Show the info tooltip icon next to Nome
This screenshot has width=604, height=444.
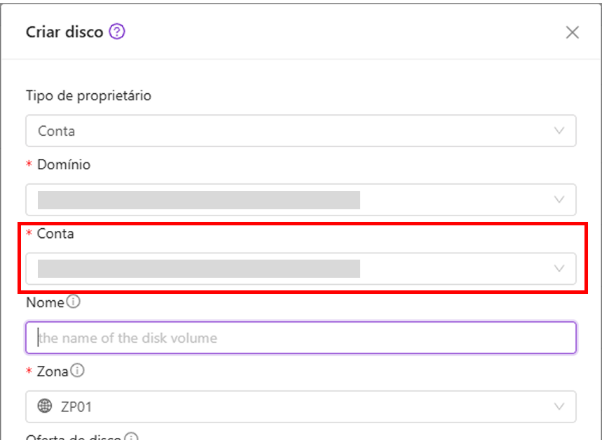(x=73, y=302)
